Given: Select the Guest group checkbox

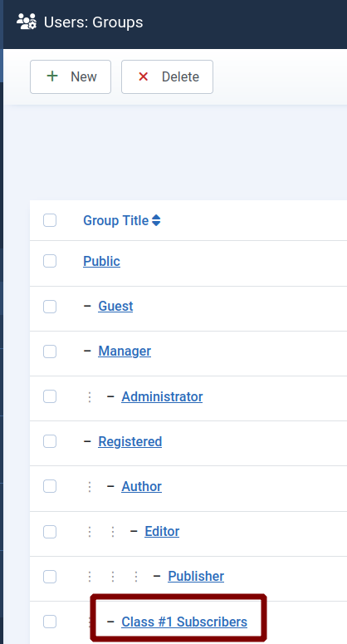Looking at the screenshot, I should pos(50,307).
